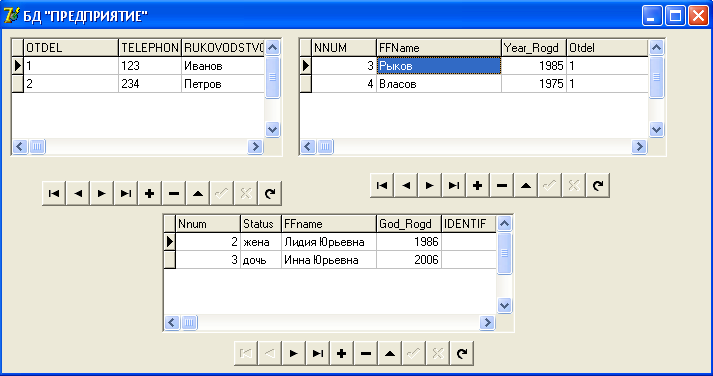713x376 pixels.
Task: Click the Year_Rogd column header
Action: [534, 48]
